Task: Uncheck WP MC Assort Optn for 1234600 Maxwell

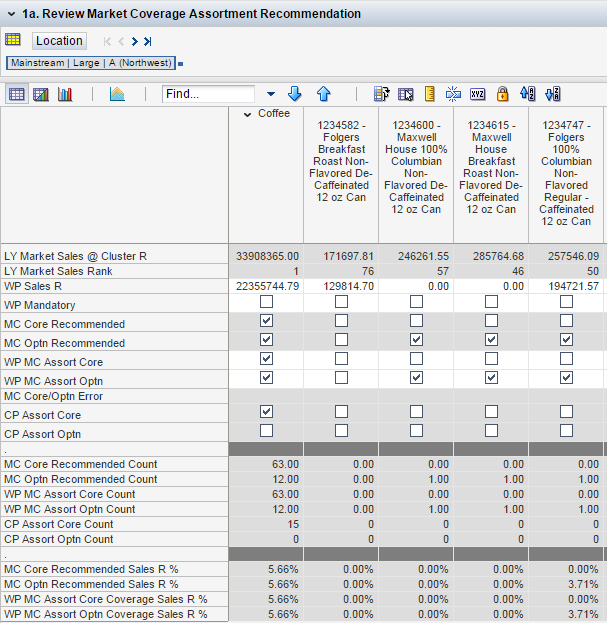Action: coord(416,378)
